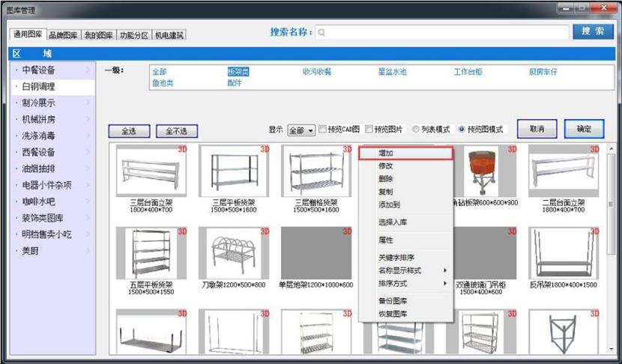Image resolution: width=622 pixels, height=364 pixels.
Task: Select the 三层平板货架 shelf thumbnail
Action: (234, 171)
